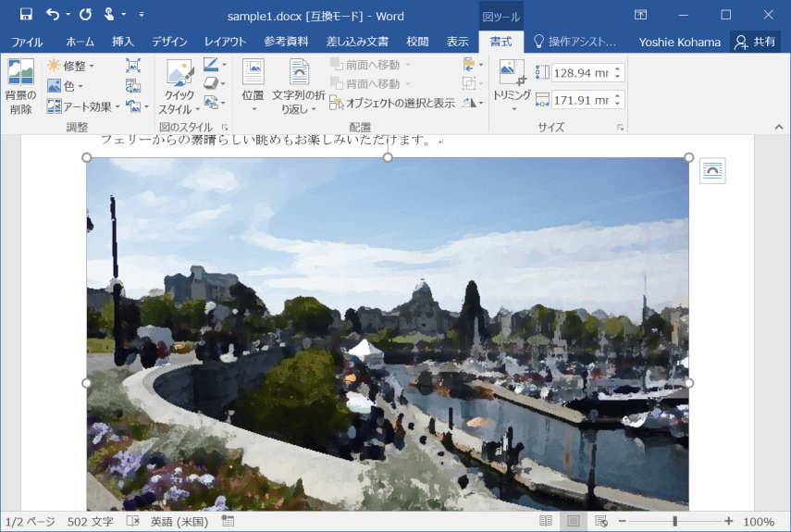Image resolution: width=791 pixels, height=532 pixels.
Task: Open 図のスタイル dialog launcher
Action: pos(225,127)
